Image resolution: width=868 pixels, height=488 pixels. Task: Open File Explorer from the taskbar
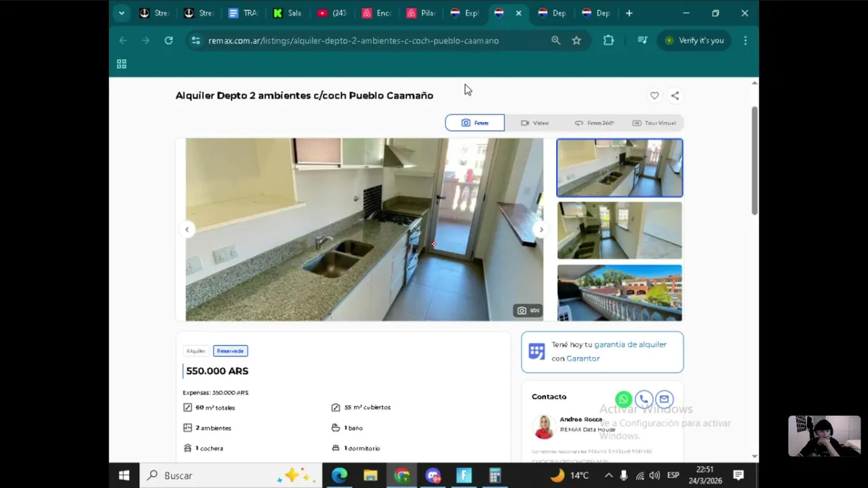click(x=370, y=475)
